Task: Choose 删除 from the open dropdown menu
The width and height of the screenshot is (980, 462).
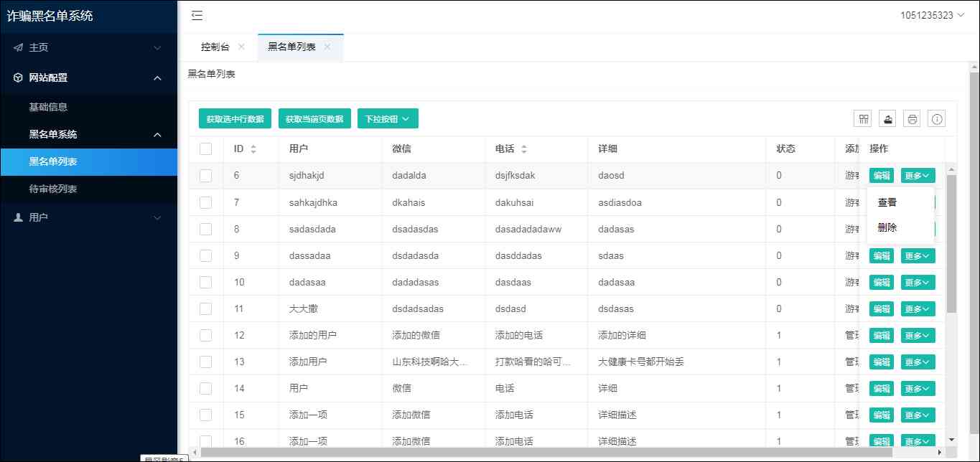Action: coord(887,227)
